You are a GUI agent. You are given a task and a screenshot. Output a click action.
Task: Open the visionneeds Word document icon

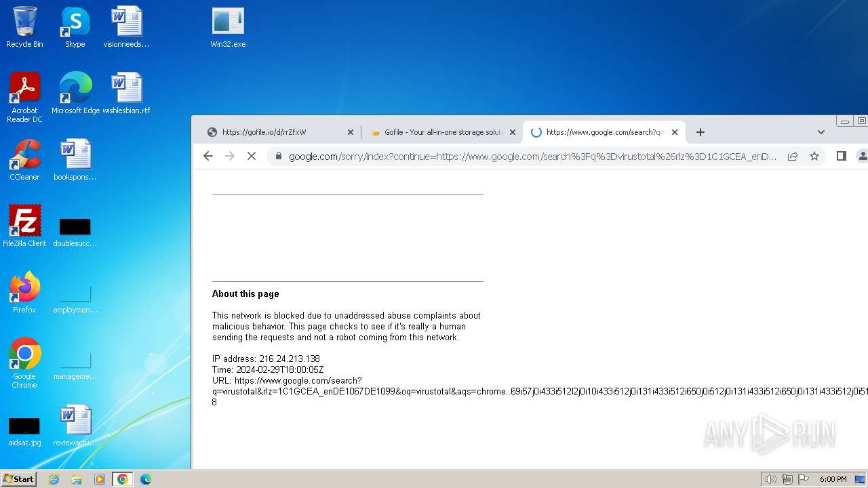pyautogui.click(x=126, y=27)
